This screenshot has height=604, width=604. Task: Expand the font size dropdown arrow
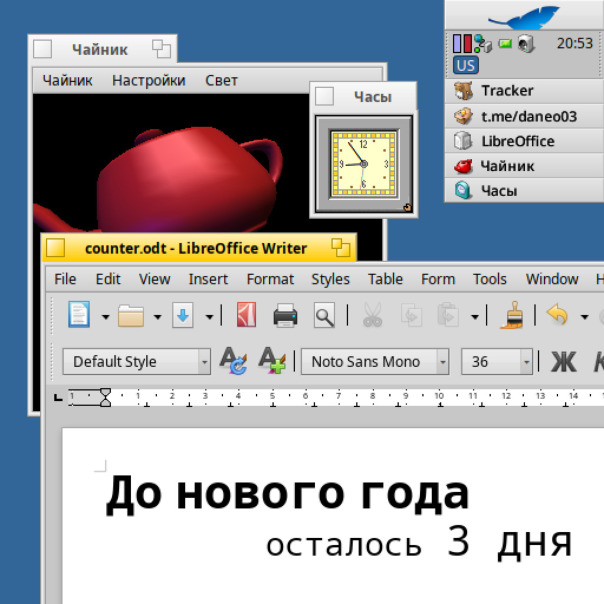[526, 362]
